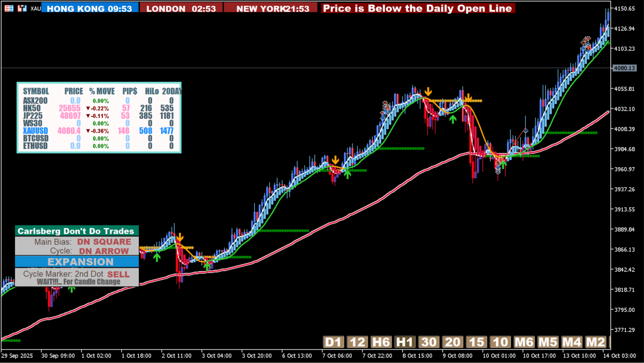Choose the M5 timeframe button
This screenshot has height=363, width=644.
548,342
